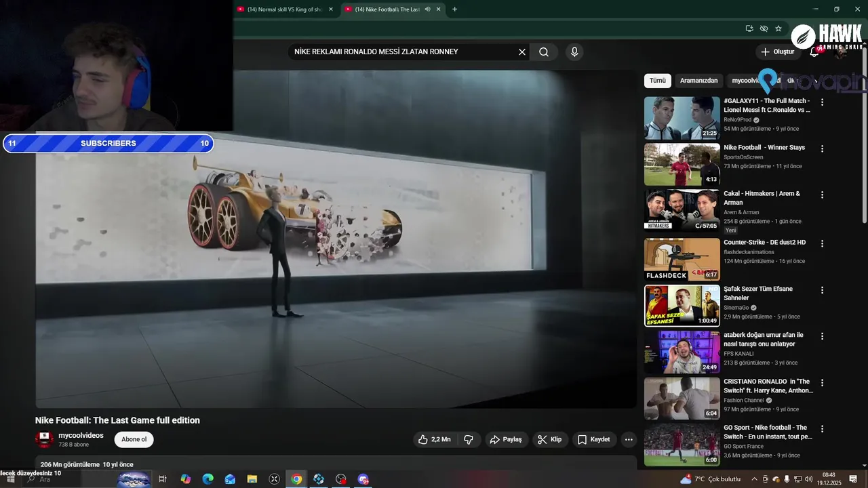Like the video with thumbs up
Viewport: 868px width, 488px height.
[434, 440]
